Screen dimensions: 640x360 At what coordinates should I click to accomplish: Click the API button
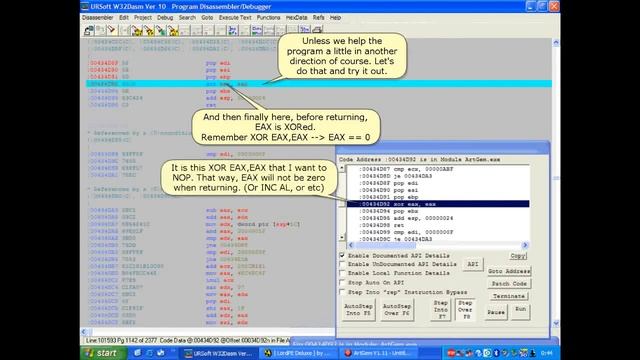pos(473,264)
